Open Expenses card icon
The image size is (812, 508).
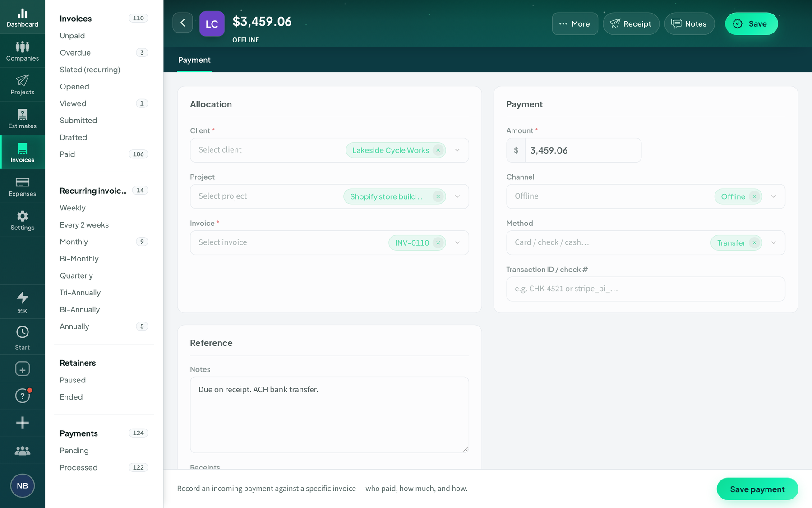coord(22,186)
